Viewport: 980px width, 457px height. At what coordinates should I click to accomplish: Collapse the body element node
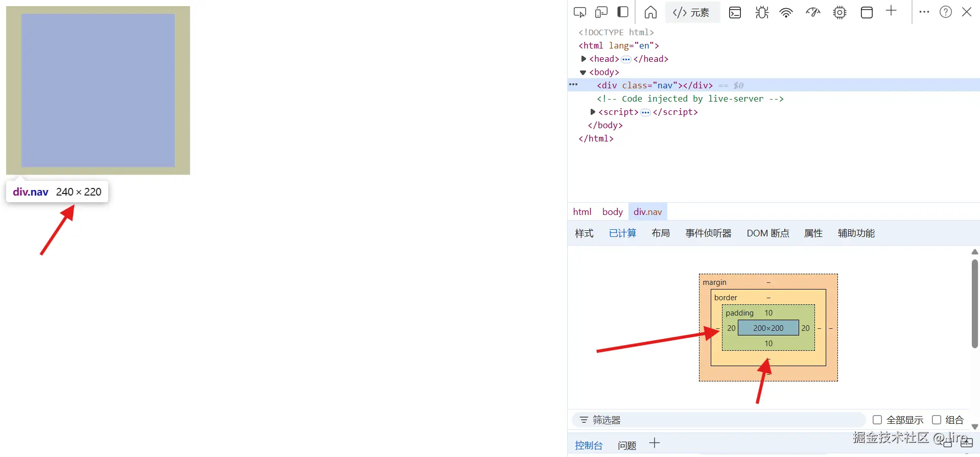[x=583, y=73]
